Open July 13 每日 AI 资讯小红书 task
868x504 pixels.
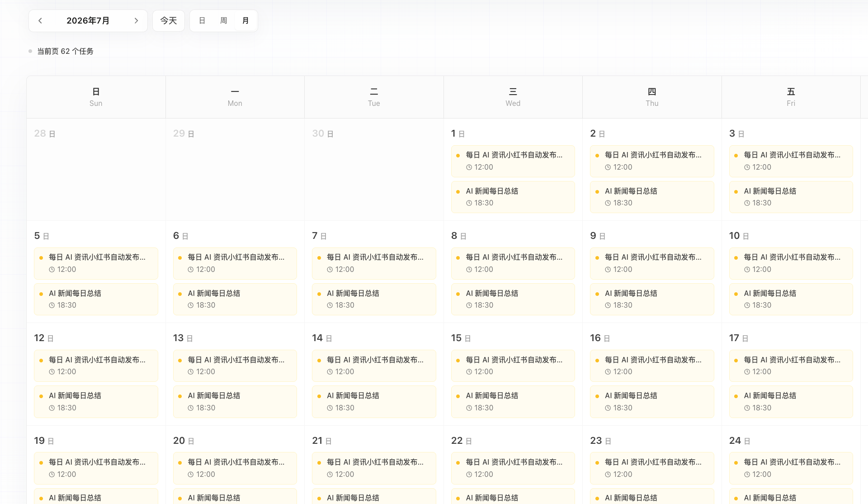pos(235,366)
